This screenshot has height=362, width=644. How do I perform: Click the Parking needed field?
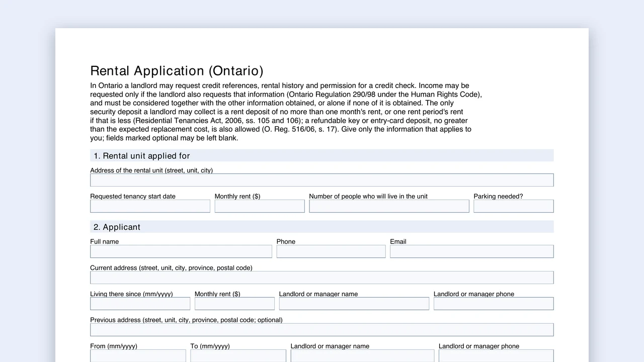pos(514,206)
